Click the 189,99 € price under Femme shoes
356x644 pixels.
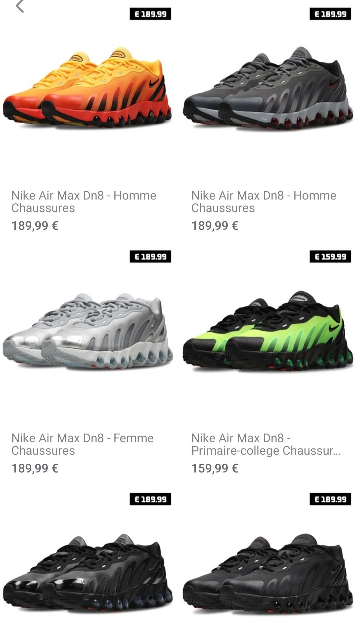click(35, 468)
